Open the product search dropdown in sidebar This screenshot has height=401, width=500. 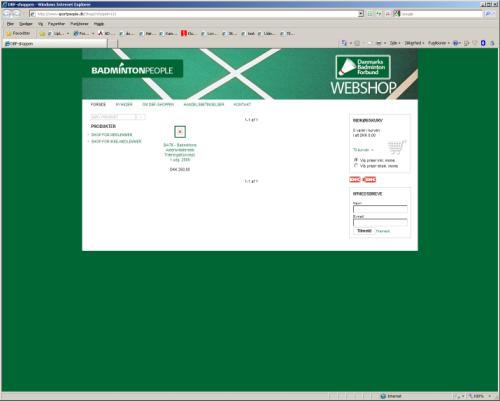click(118, 117)
